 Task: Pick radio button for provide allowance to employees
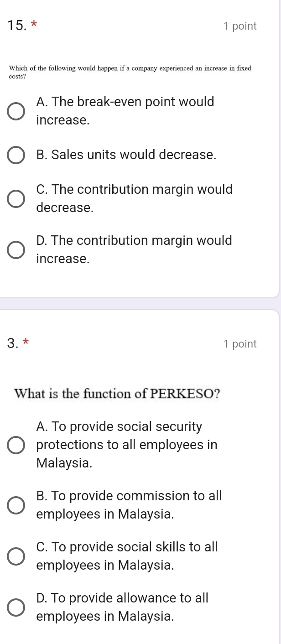coord(16,608)
